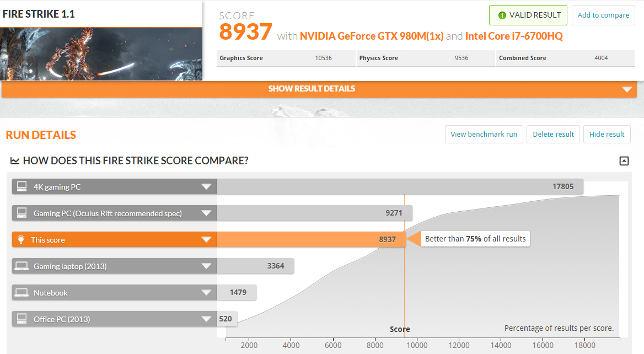Click the Graphics Score value 10536

(x=323, y=58)
